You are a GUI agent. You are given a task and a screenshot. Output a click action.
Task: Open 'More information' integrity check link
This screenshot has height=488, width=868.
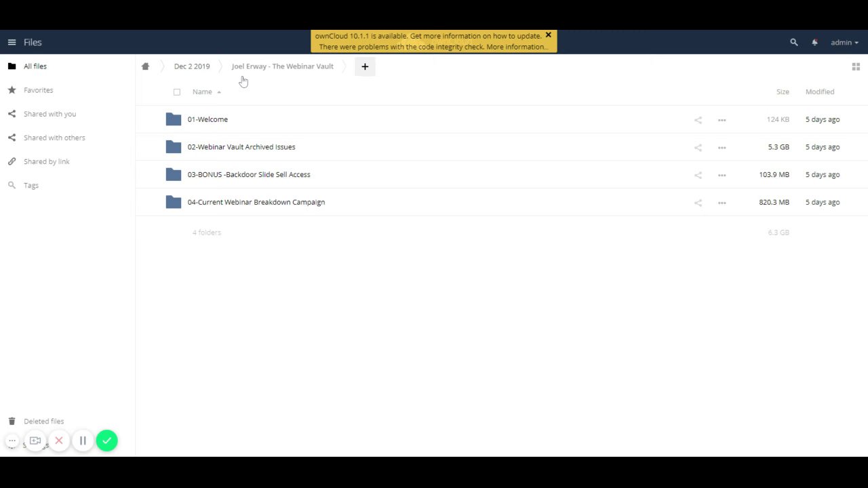pos(517,47)
